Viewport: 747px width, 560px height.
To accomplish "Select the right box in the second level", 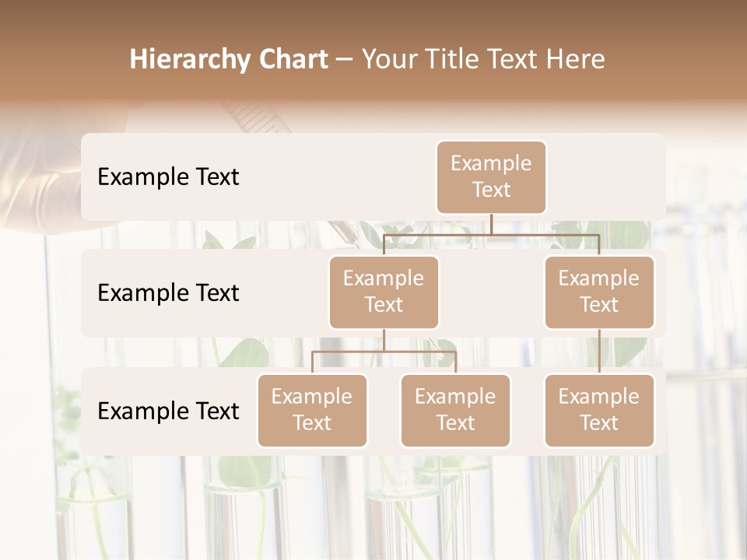I will click(599, 292).
